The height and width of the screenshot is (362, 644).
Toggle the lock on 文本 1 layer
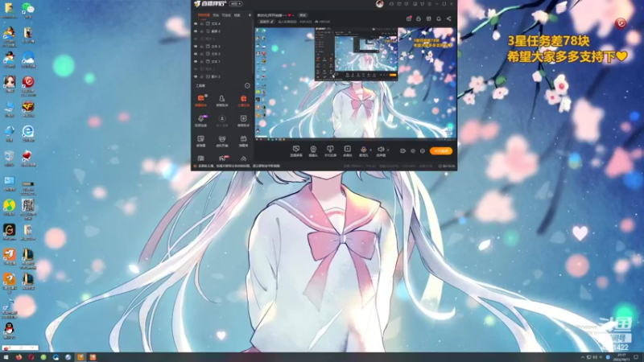coord(202,61)
